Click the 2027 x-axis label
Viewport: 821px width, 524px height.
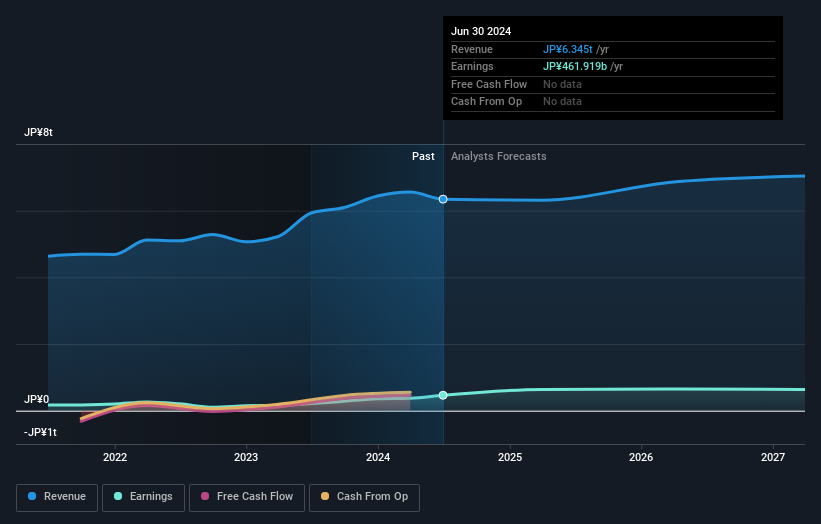point(773,458)
